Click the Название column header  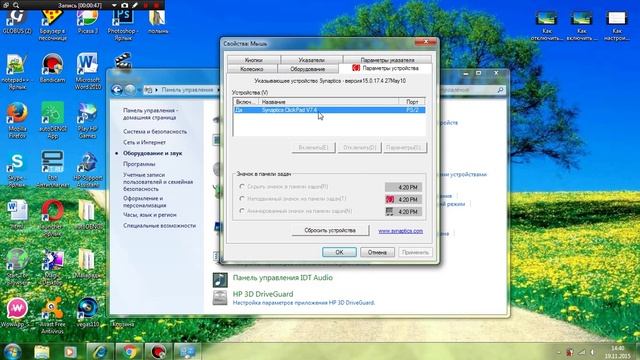(329, 102)
